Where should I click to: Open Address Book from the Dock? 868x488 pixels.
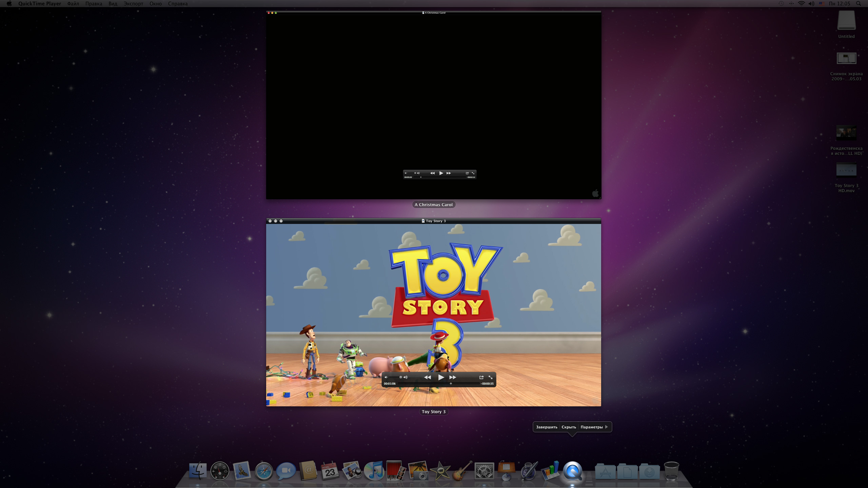(x=308, y=470)
